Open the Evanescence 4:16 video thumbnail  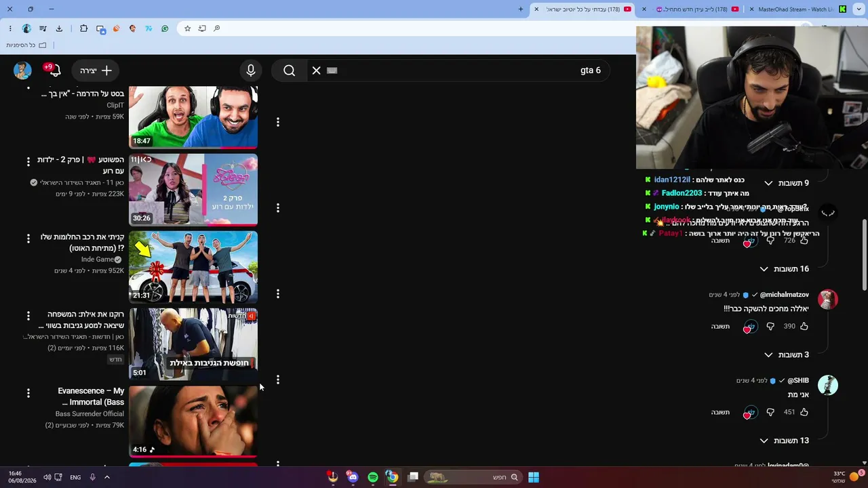(x=193, y=422)
